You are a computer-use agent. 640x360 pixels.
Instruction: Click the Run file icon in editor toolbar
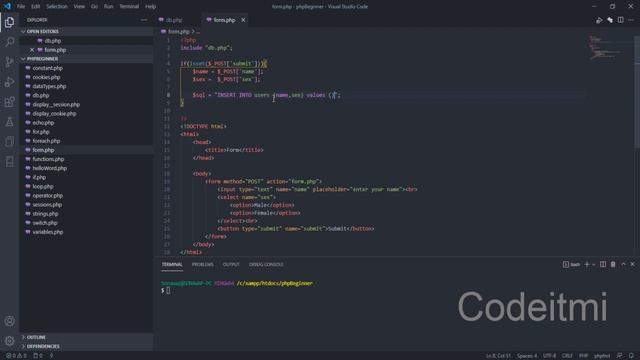click(599, 20)
